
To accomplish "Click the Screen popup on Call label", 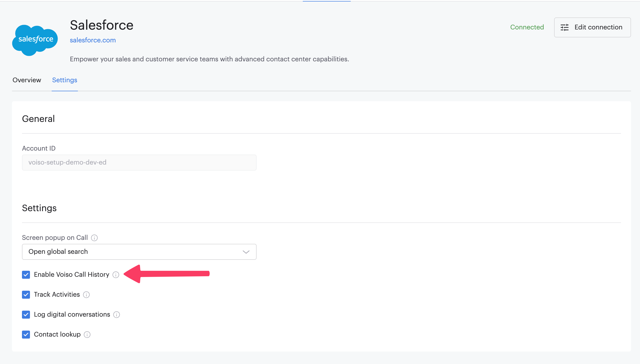I will (x=55, y=238).
